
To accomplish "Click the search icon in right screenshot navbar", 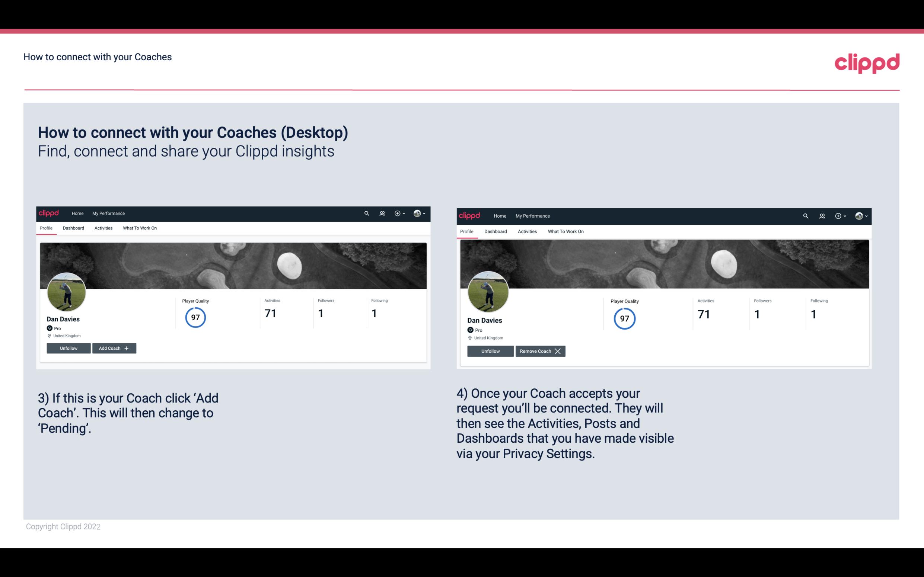I will [x=806, y=215].
